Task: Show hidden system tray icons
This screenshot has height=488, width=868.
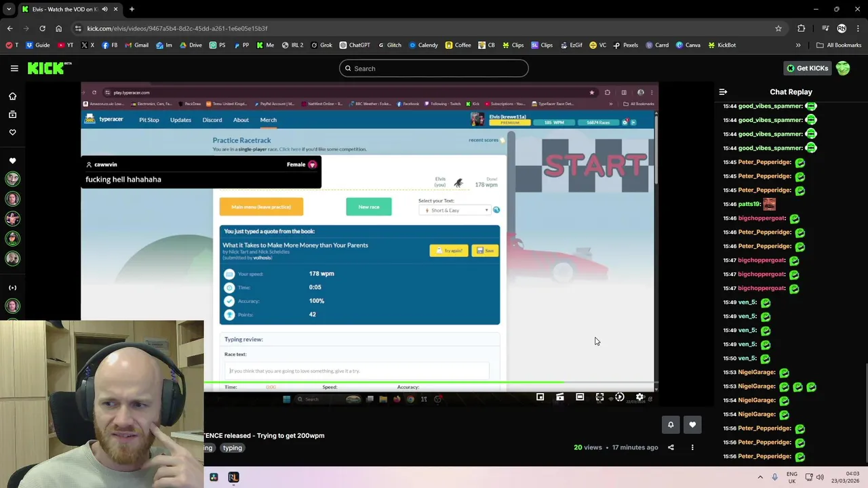Action: pyautogui.click(x=760, y=477)
